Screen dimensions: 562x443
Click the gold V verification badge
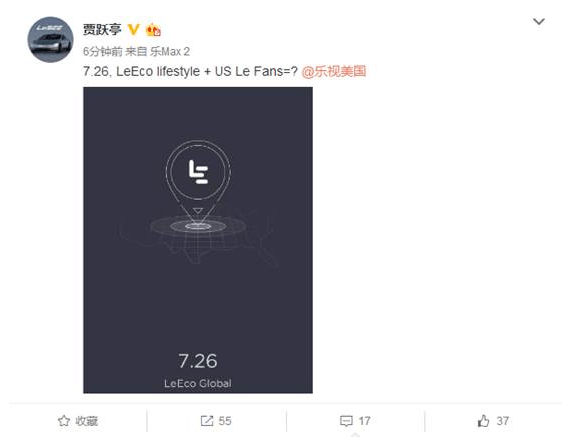tap(133, 29)
